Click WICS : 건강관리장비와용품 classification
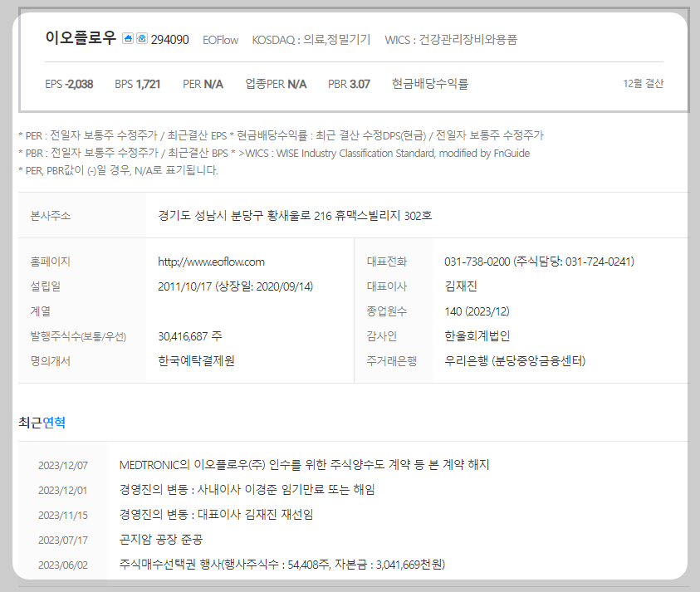 click(451, 40)
